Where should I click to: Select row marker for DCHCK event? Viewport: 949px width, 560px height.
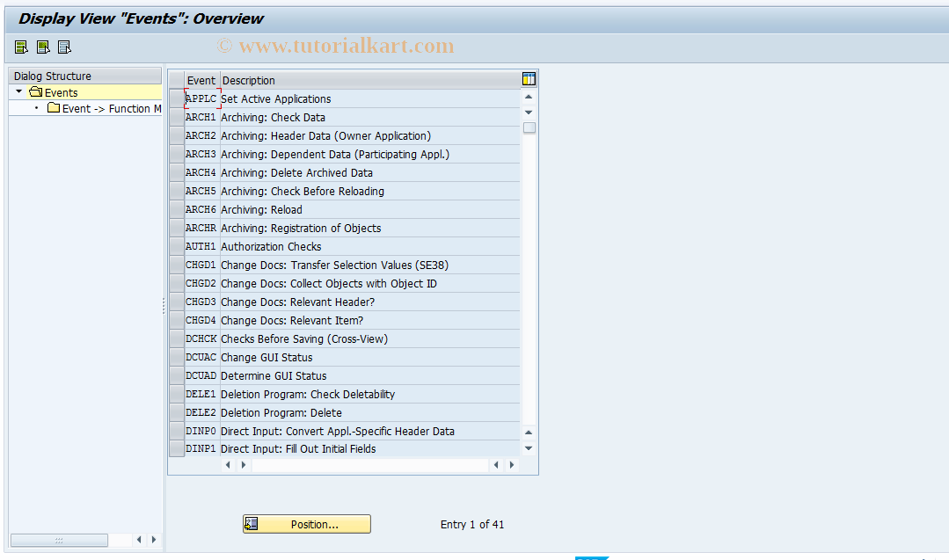tap(176, 338)
